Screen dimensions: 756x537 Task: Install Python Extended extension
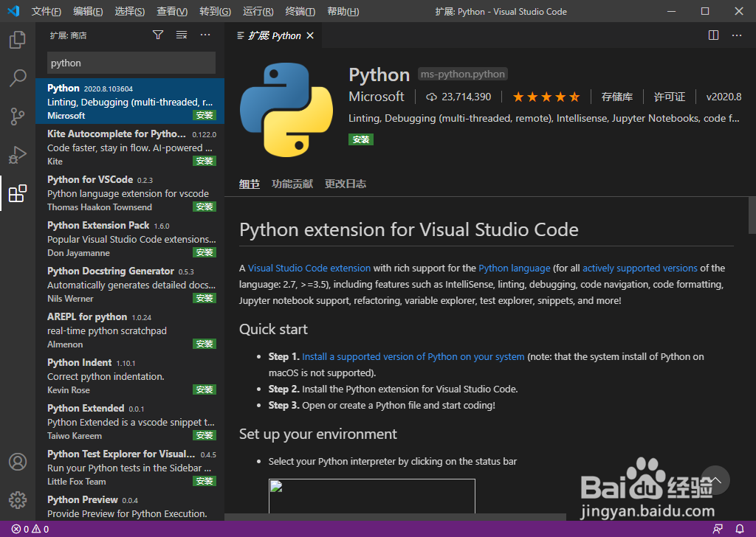click(x=205, y=435)
